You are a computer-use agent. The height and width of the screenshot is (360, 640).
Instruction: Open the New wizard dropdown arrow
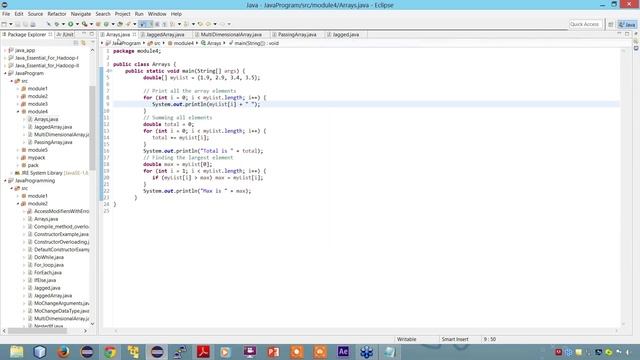(11, 24)
